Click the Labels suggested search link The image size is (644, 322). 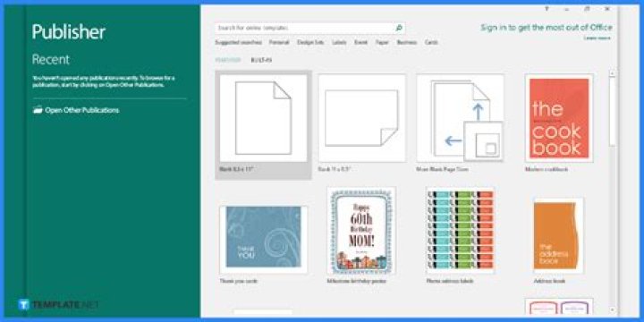[x=339, y=42]
